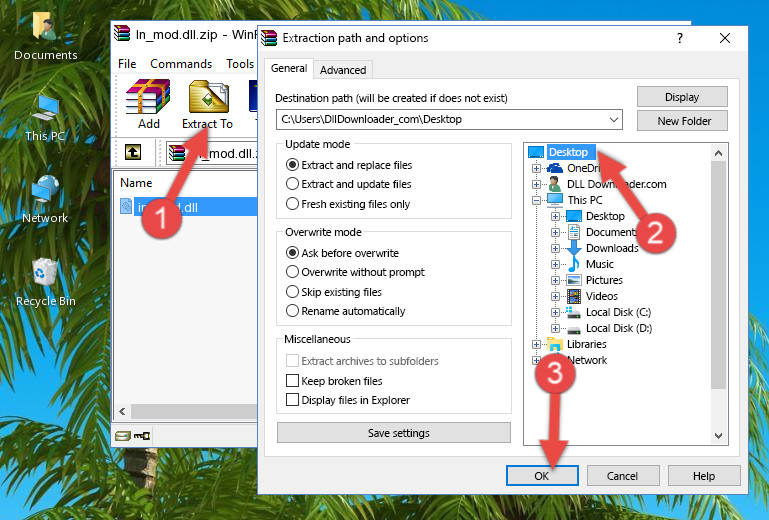Select Music folder in the tree
The width and height of the screenshot is (769, 520).
click(600, 264)
